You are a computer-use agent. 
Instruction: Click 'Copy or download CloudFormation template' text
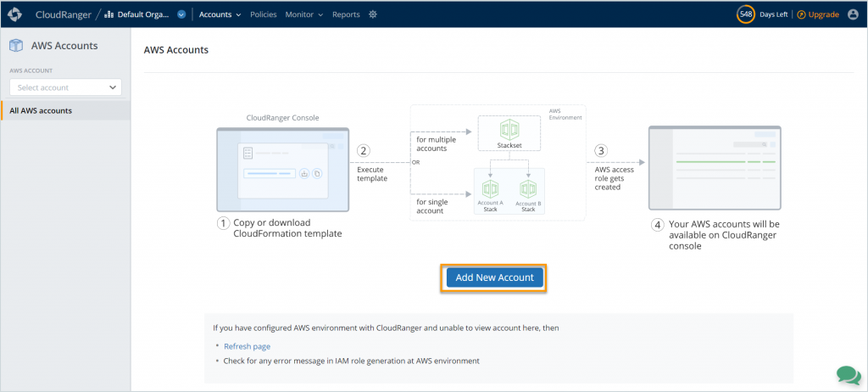[287, 228]
